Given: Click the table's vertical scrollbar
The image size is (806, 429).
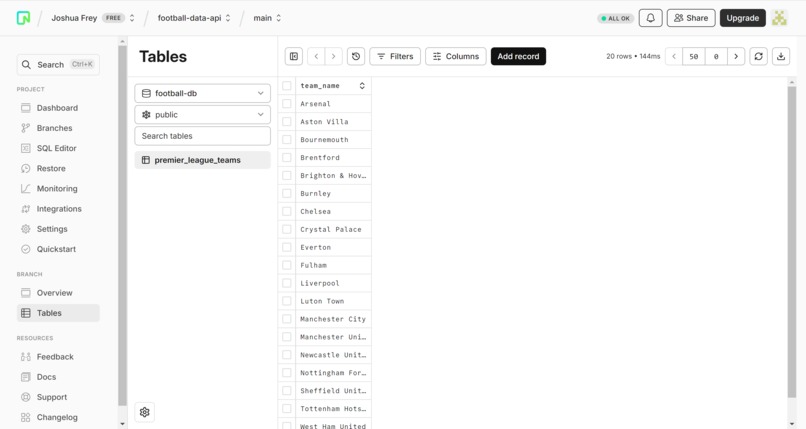Looking at the screenshot, I should click(792, 241).
